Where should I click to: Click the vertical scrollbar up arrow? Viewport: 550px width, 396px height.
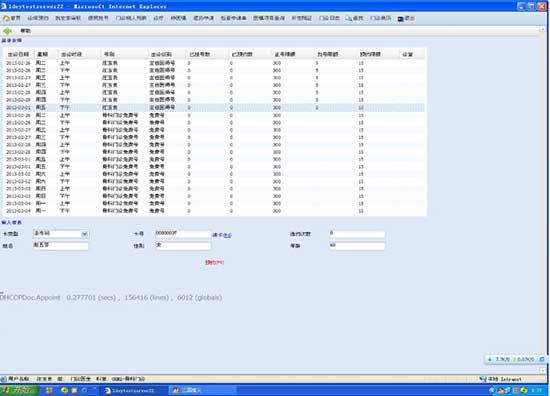543,29
